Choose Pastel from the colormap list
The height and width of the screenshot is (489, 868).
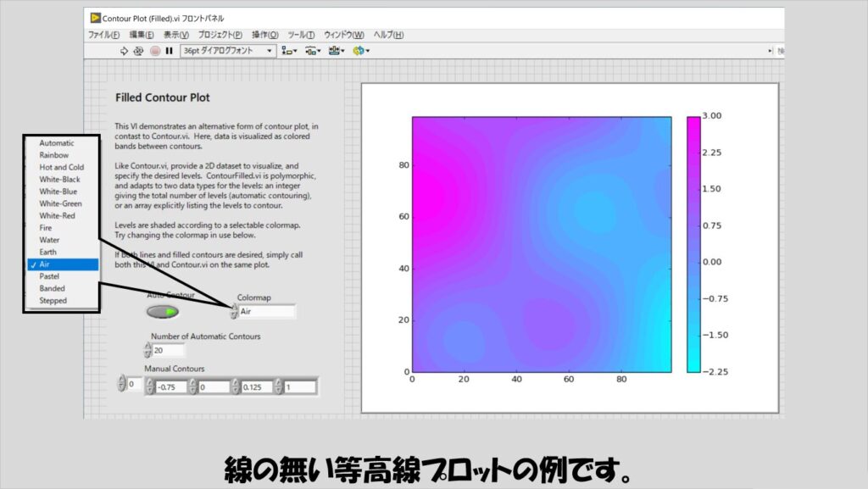[x=52, y=276]
